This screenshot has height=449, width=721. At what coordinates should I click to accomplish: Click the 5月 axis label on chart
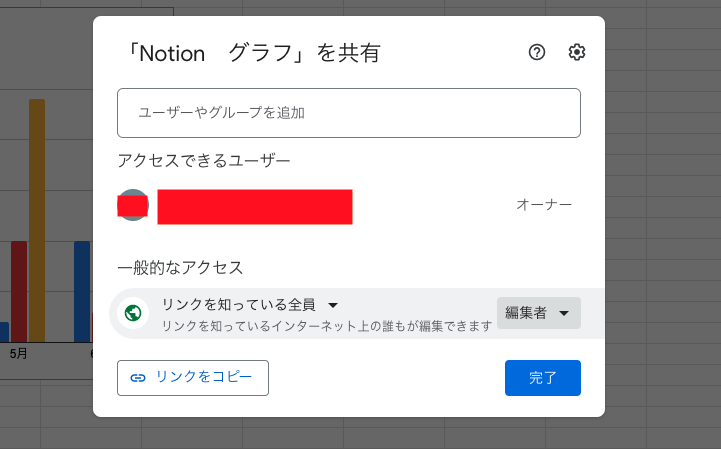coord(18,353)
